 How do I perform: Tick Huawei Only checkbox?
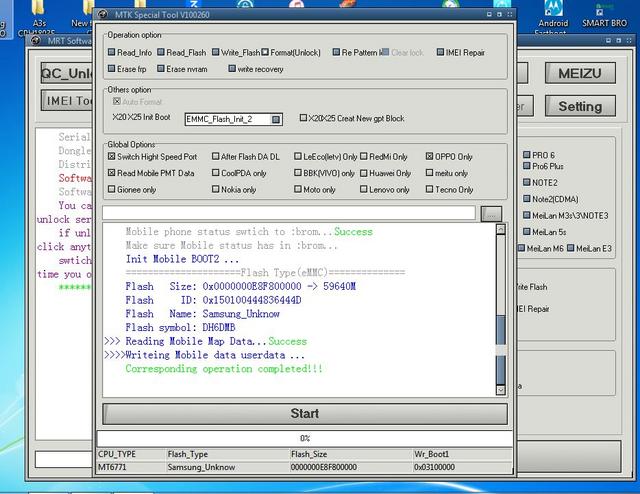363,173
